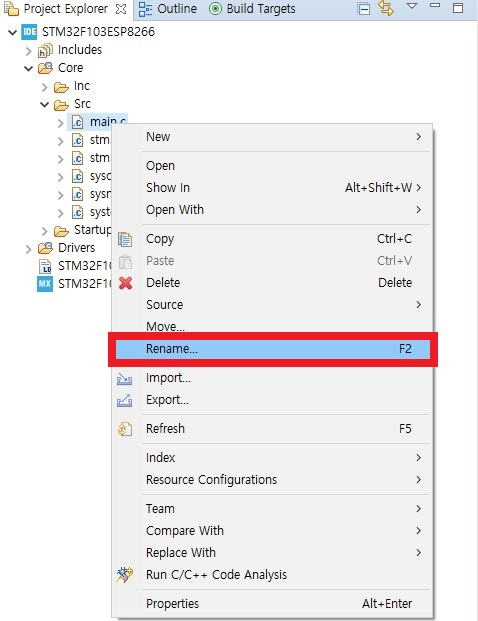Collapse the Core folder
The height and width of the screenshot is (621, 478).
(x=28, y=69)
